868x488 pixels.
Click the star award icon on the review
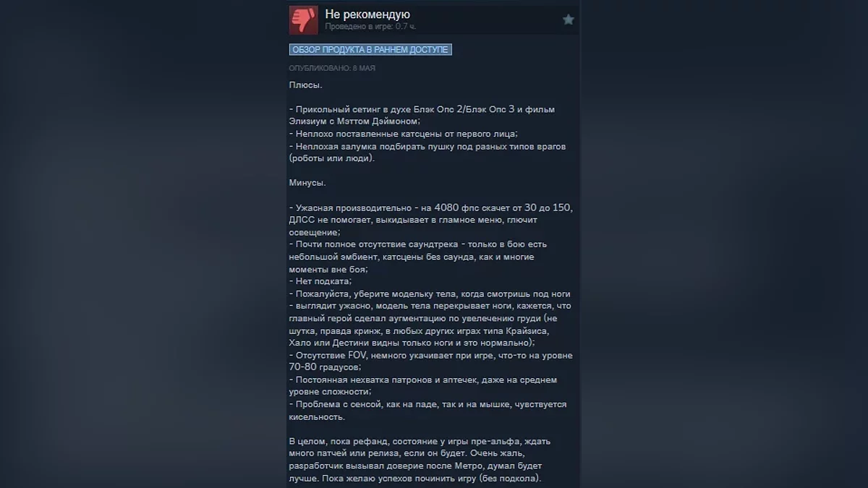[x=569, y=20]
